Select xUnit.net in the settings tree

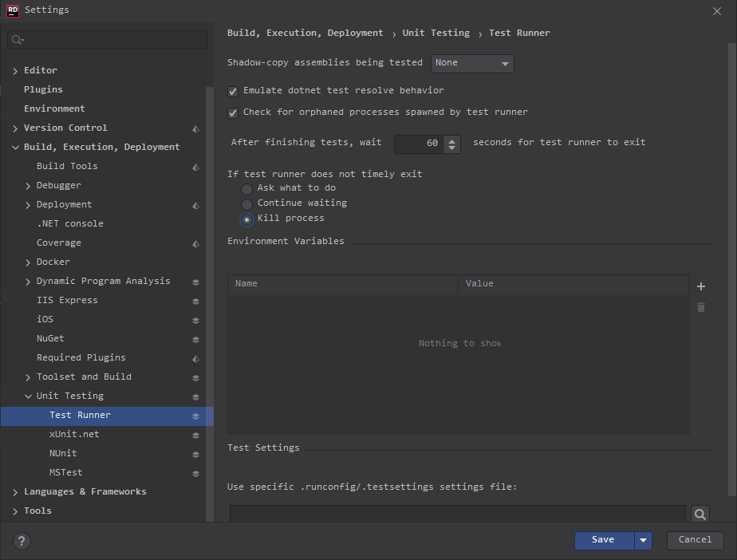74,435
